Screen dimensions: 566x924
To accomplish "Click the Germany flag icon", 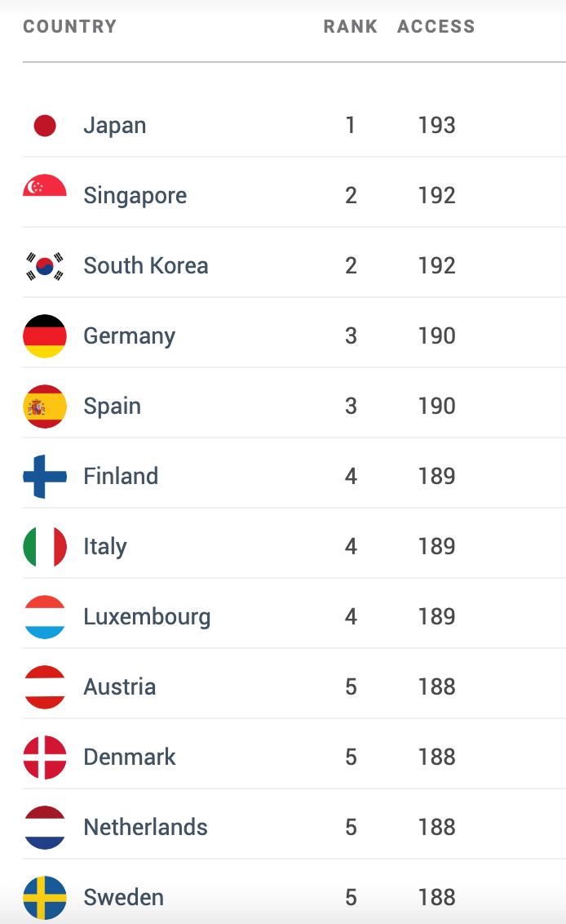I will pyautogui.click(x=45, y=336).
